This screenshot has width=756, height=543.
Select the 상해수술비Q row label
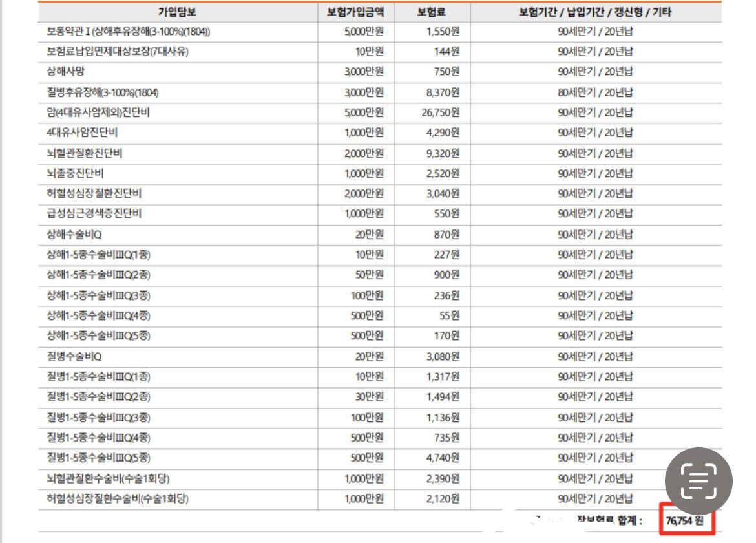coord(74,235)
